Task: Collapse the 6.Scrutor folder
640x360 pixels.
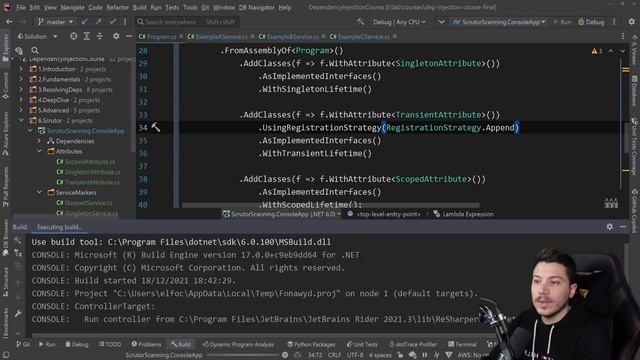Action: click(x=21, y=120)
